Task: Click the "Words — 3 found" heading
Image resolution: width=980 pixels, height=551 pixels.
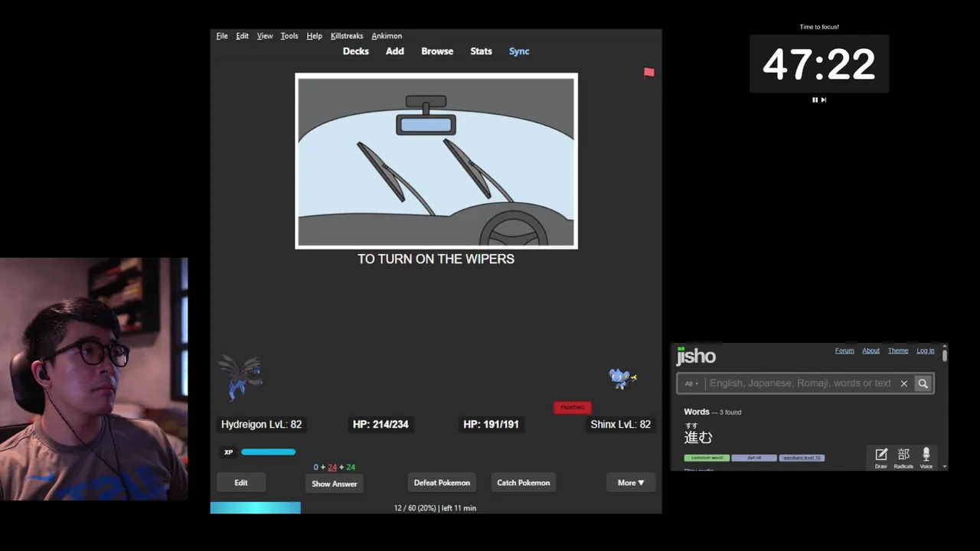Action: [713, 412]
